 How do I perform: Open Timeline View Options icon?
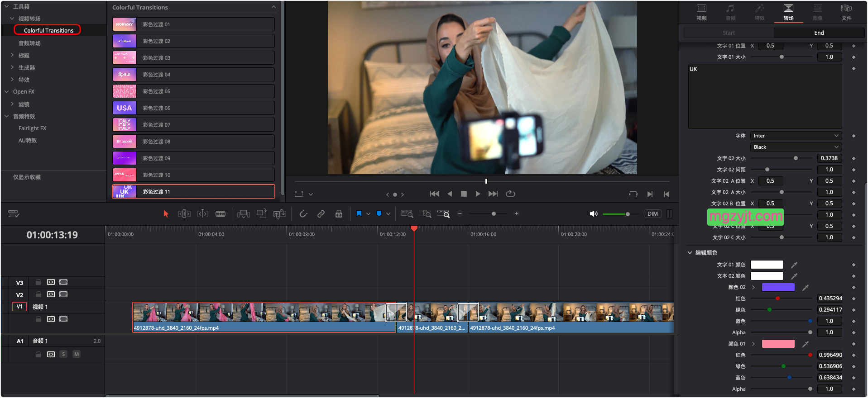coord(14,214)
